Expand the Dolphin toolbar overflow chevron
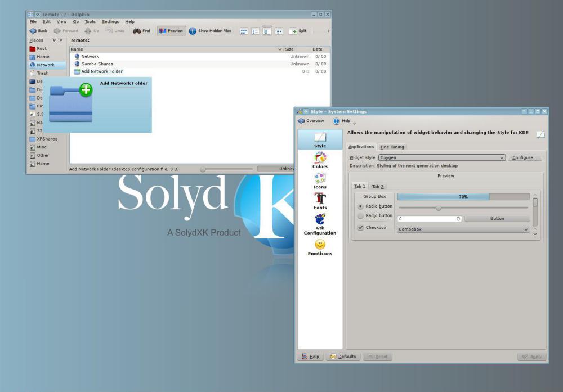563x392 pixels. click(329, 31)
